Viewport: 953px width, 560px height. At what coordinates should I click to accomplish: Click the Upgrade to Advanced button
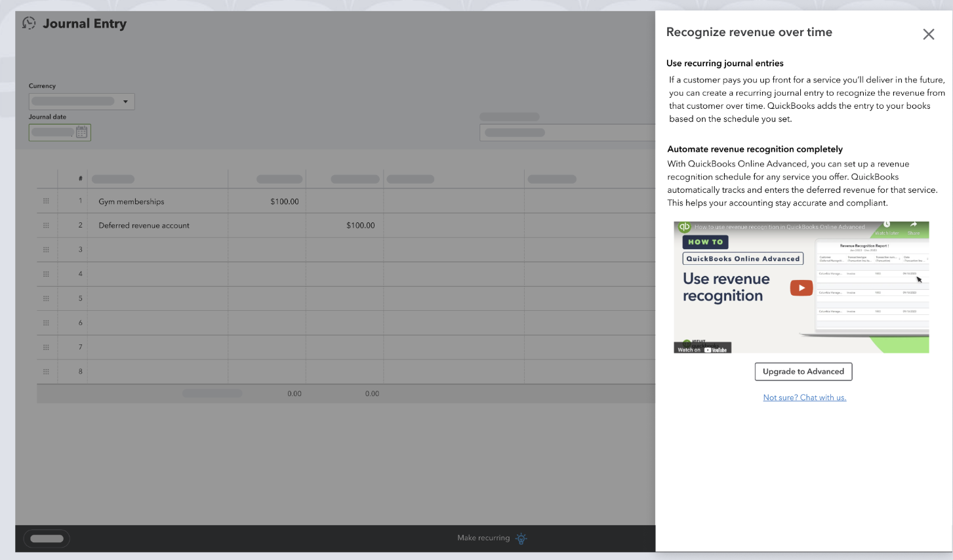pyautogui.click(x=803, y=372)
